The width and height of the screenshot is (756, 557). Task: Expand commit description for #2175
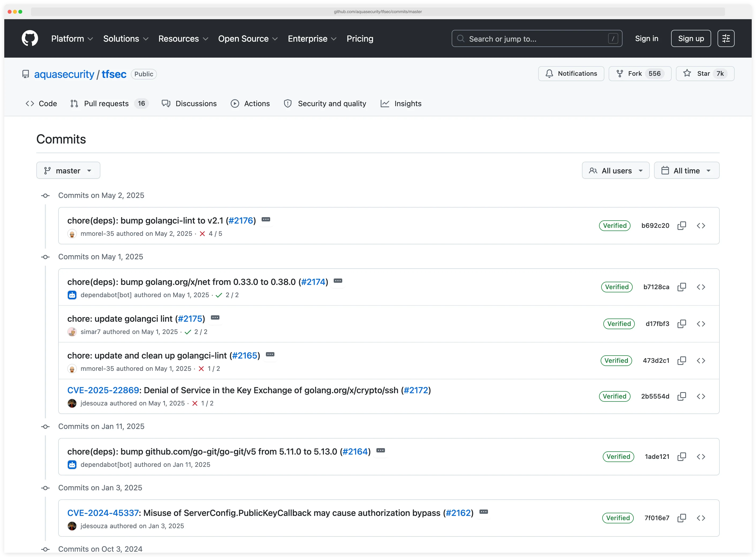click(x=215, y=318)
